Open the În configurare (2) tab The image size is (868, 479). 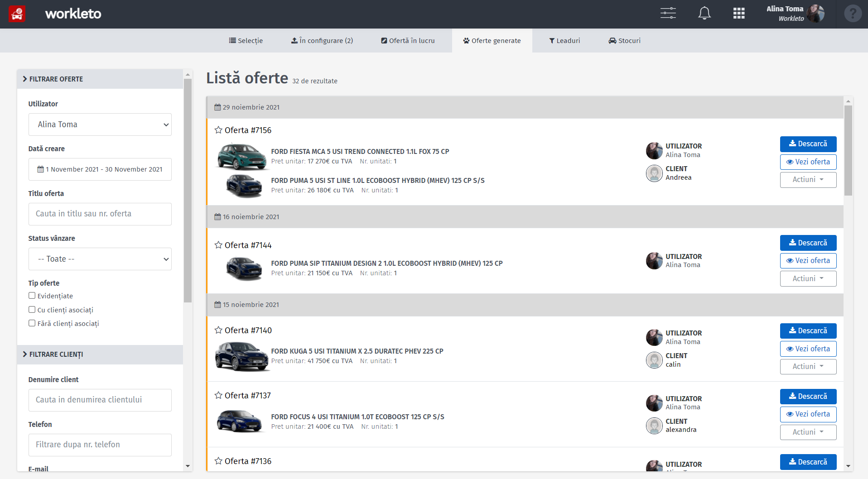pyautogui.click(x=322, y=41)
